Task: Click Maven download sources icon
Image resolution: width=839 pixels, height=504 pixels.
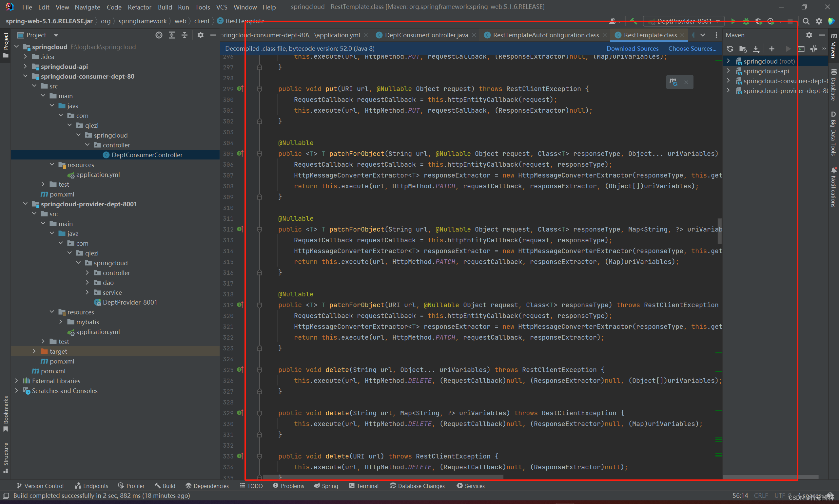Action: click(x=756, y=48)
